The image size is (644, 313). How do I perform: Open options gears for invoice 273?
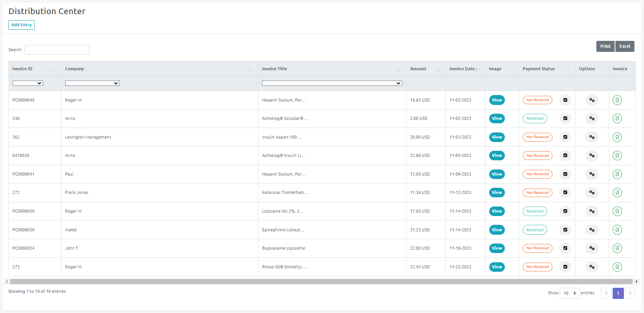point(592,267)
